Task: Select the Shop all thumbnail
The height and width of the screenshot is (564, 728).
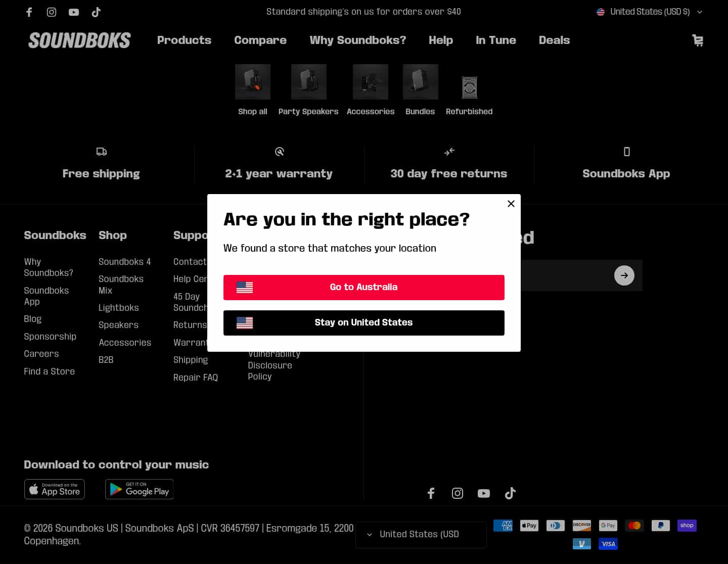Action: click(253, 82)
